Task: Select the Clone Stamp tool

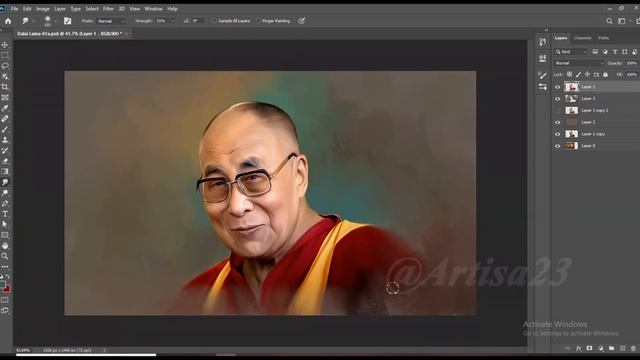Action: click(x=5, y=140)
